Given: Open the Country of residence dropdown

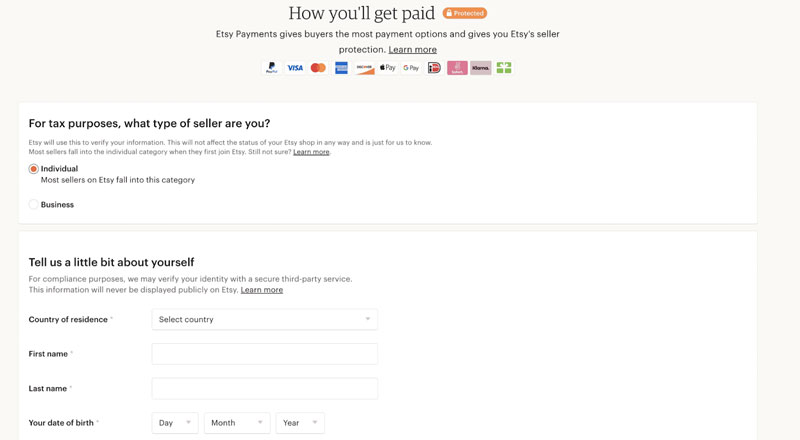Looking at the screenshot, I should coord(264,320).
